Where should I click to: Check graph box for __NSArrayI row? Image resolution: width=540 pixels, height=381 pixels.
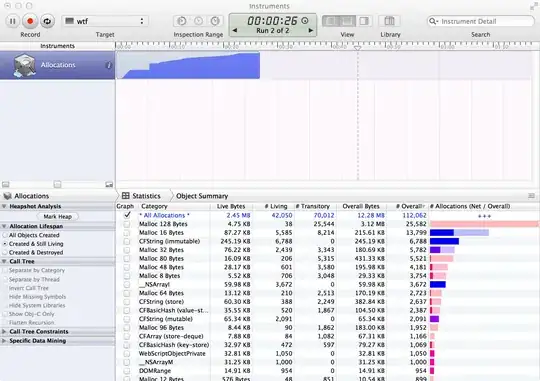(x=127, y=285)
